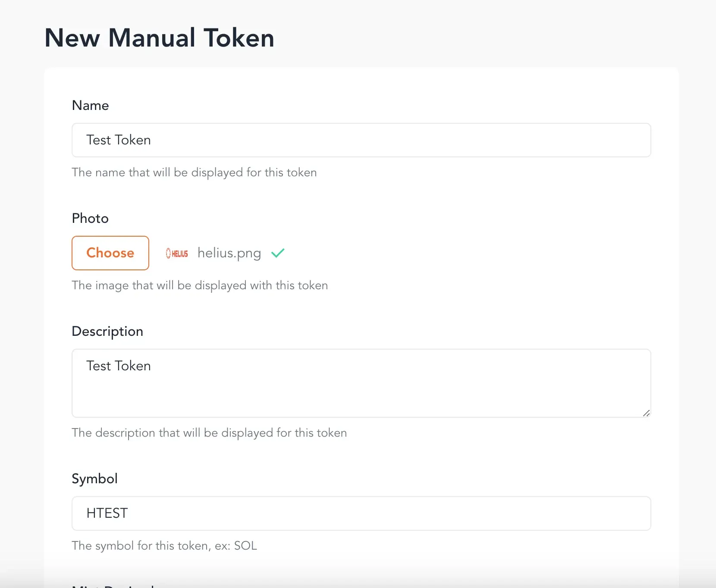Click the symbol helper text mentioning SOL
Image resolution: width=716 pixels, height=588 pixels.
click(164, 546)
